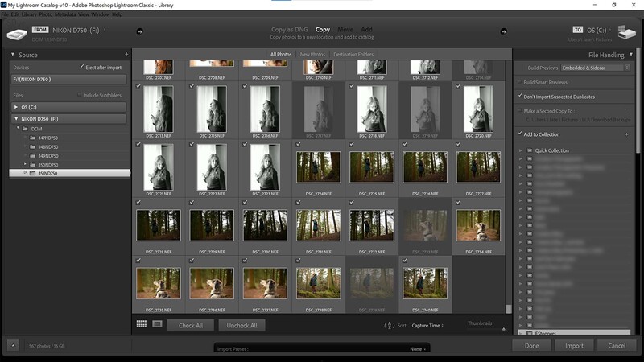
Task: Switch to Destination Folders tab
Action: [353, 54]
